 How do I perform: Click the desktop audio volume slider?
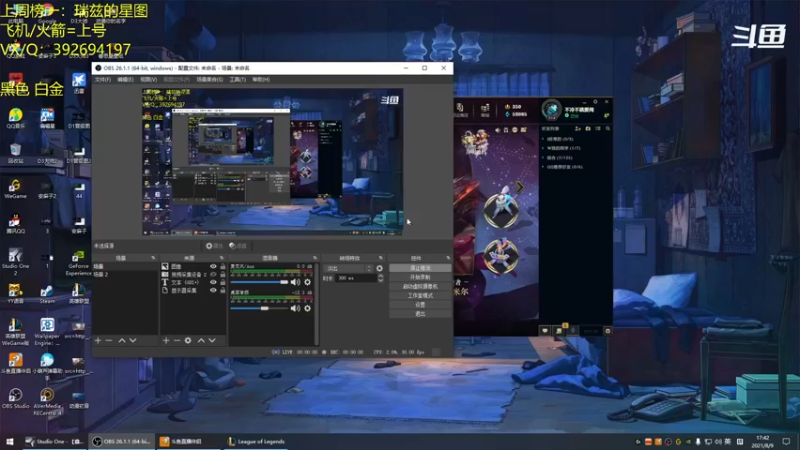pyautogui.click(x=259, y=308)
